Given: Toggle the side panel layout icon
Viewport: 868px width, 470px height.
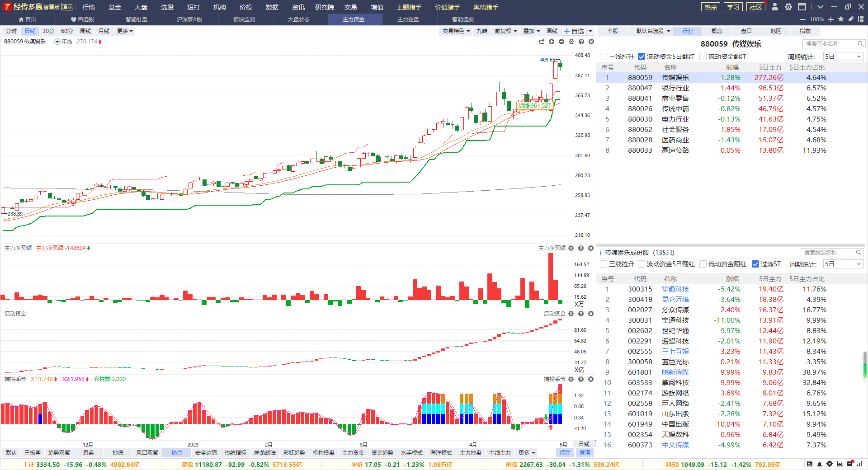Looking at the screenshot, I should click(x=861, y=19).
